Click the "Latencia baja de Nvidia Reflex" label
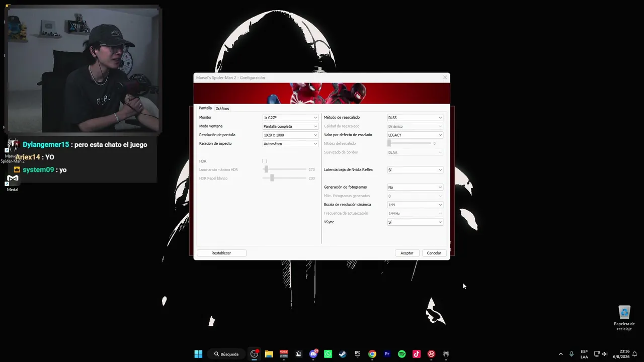 click(348, 170)
